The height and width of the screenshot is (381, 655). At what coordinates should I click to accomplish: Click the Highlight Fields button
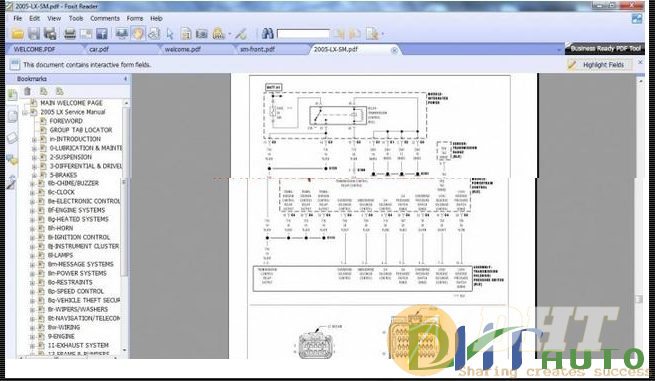coord(598,65)
